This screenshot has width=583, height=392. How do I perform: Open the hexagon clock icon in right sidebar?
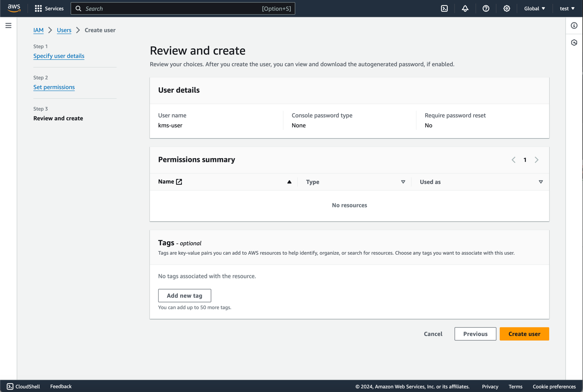point(574,42)
